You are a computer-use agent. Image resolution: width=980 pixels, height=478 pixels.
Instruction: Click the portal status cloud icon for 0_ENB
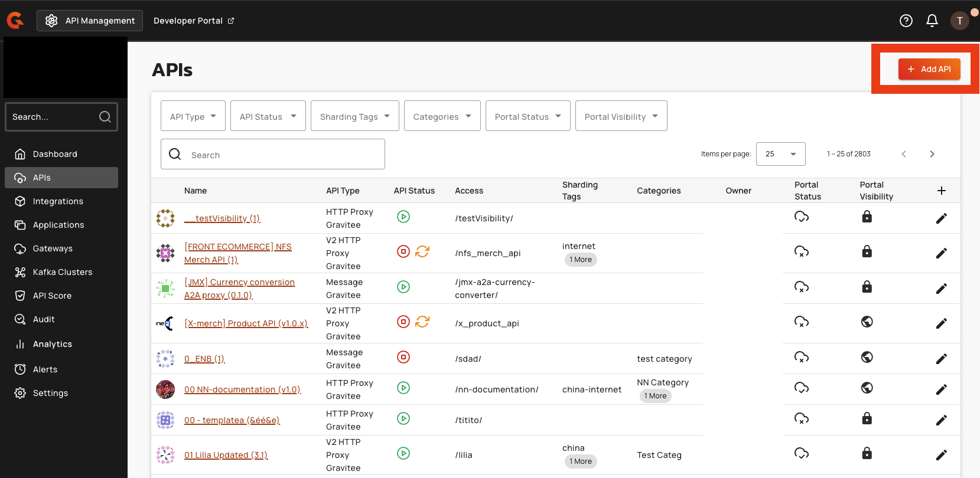tap(801, 357)
